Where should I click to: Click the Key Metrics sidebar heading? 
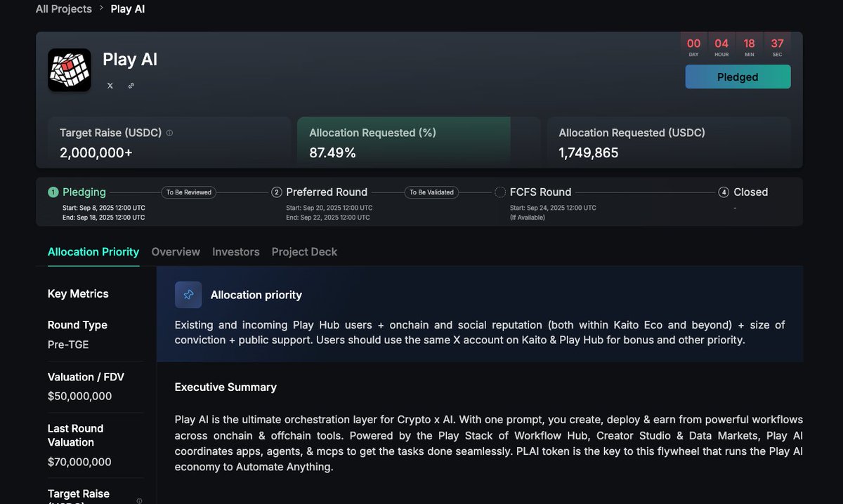pos(78,293)
